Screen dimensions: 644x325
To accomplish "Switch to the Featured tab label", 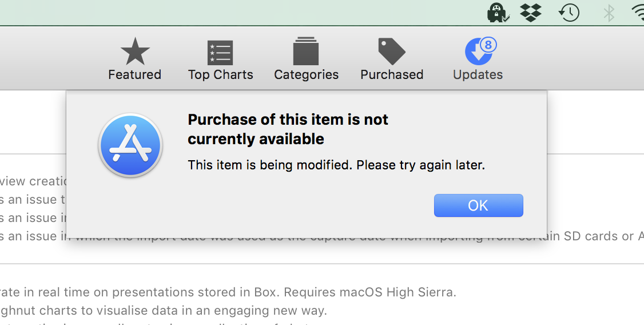I will tap(135, 74).
